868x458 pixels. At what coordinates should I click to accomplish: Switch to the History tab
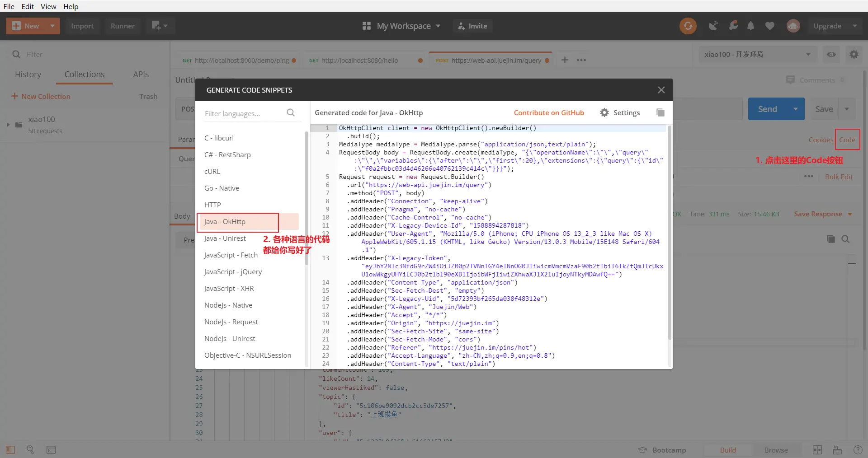[x=28, y=75]
